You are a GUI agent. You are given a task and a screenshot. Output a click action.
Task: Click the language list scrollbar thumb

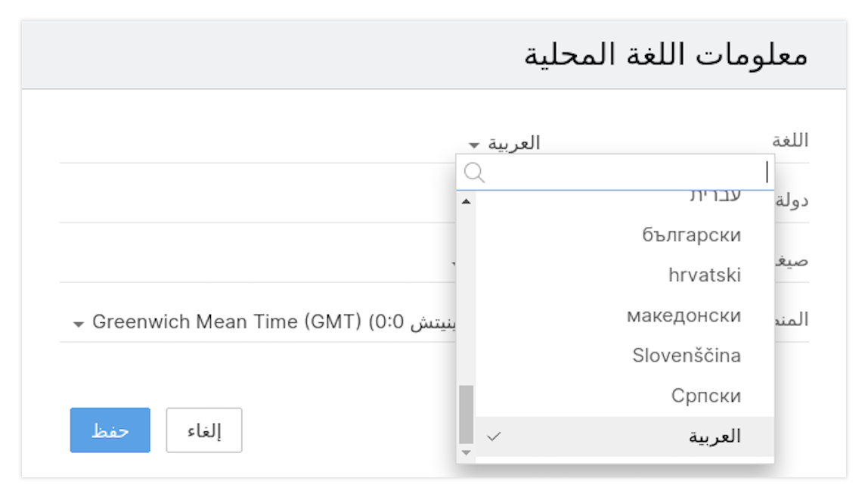click(466, 413)
